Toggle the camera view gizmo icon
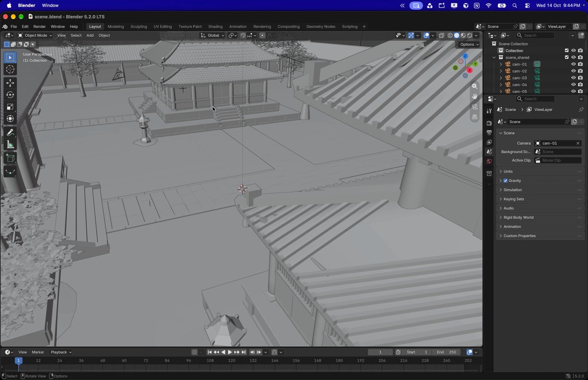The height and width of the screenshot is (380, 588). pyautogui.click(x=474, y=107)
